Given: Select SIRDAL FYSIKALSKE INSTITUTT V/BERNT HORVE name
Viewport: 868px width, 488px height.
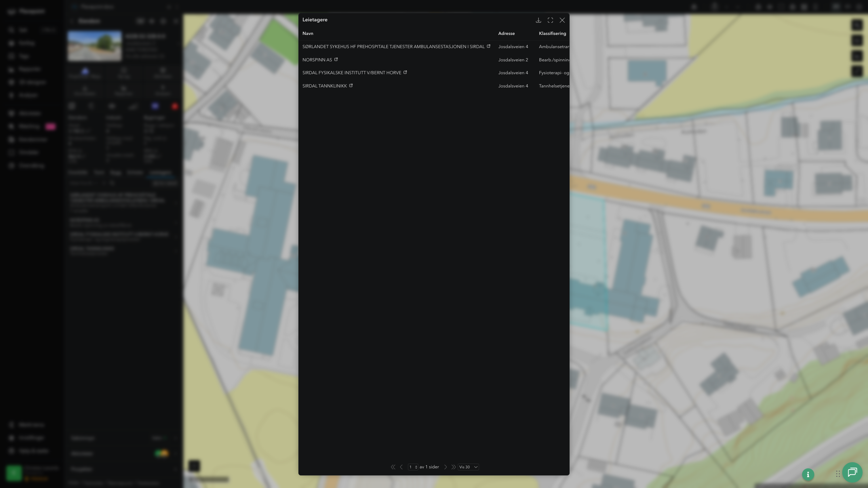Looking at the screenshot, I should click(x=352, y=73).
